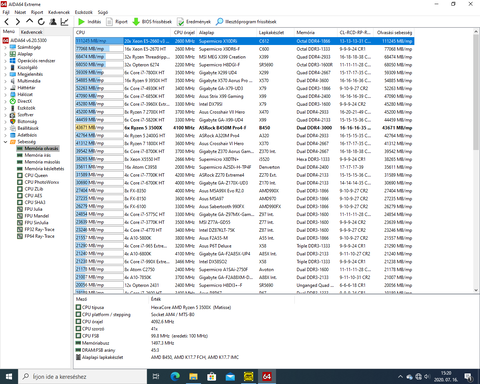Click the scrollbar down arrow of results list
This screenshot has height=384, width=480.
[x=476, y=291]
